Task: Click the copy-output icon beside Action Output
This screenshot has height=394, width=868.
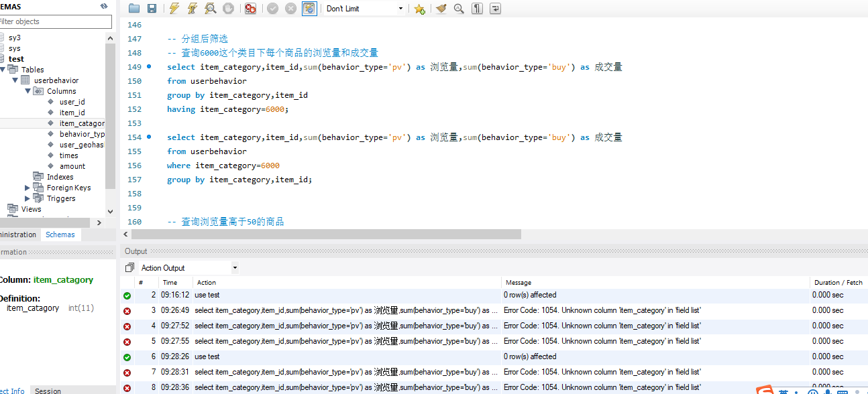Action: (x=129, y=267)
